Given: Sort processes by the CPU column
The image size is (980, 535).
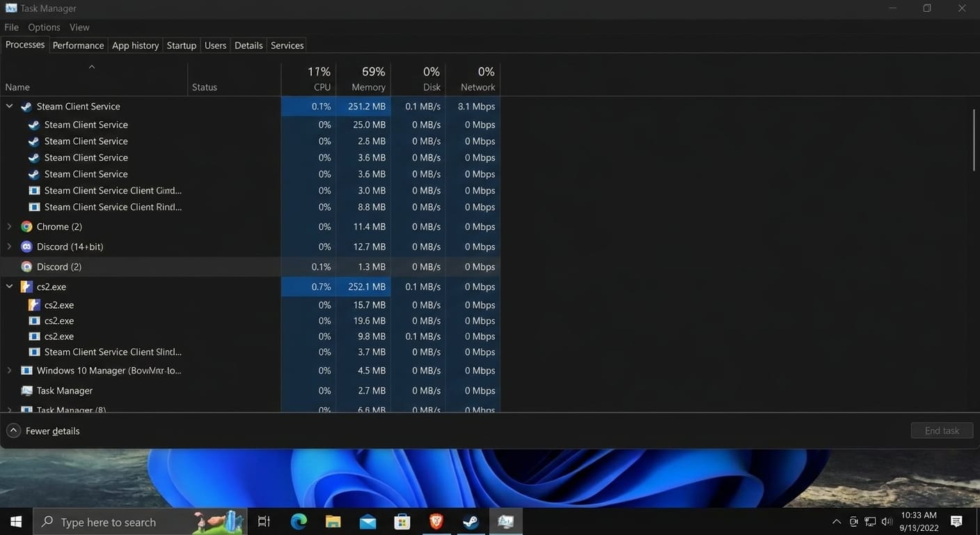Looking at the screenshot, I should tap(308, 79).
